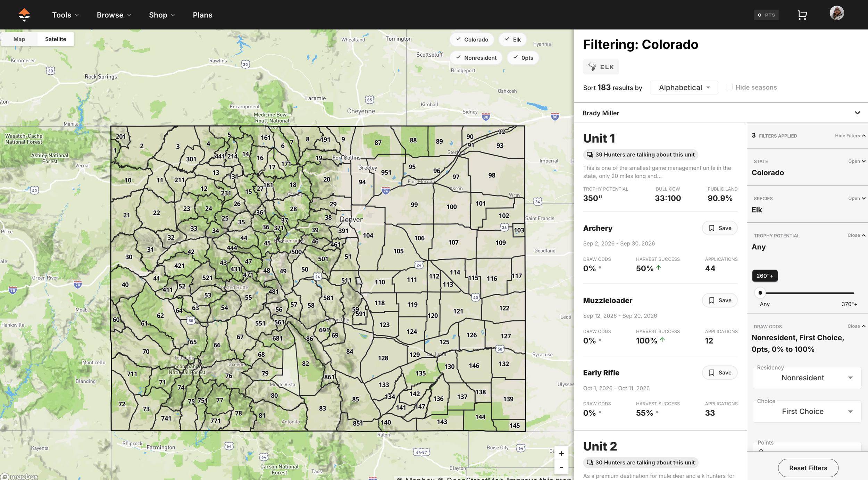The height and width of the screenshot is (480, 868).
Task: Click the Mapbox logo on map
Action: (19, 477)
